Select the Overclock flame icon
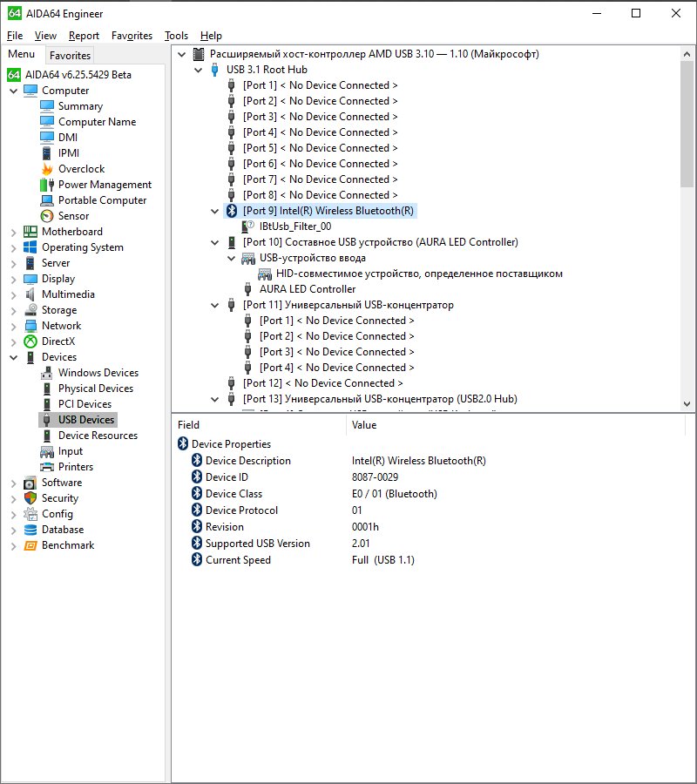 click(47, 169)
